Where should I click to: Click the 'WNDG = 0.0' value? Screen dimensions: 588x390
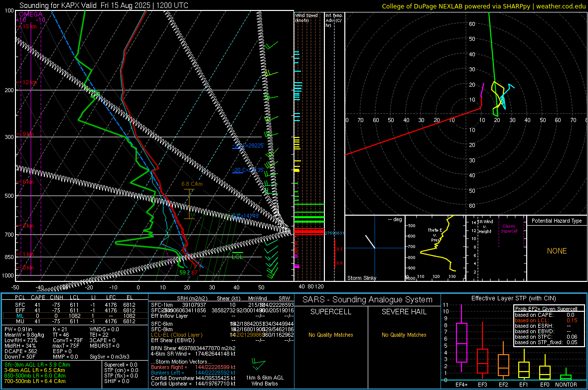tap(104, 329)
